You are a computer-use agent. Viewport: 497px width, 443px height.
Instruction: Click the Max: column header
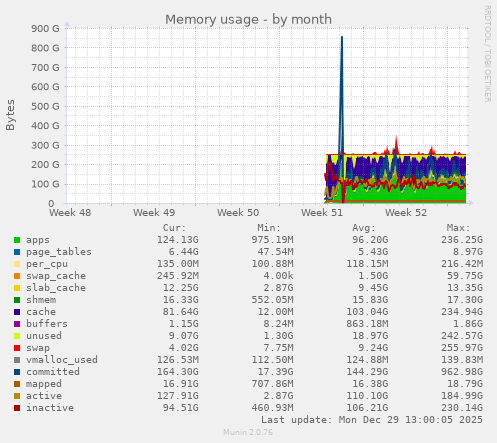pos(459,228)
